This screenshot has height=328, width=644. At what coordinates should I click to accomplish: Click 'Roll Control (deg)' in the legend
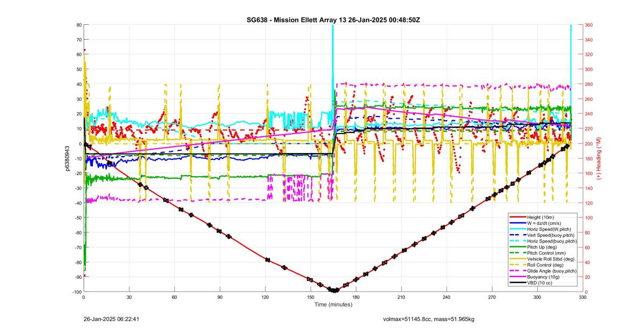[x=546, y=265]
